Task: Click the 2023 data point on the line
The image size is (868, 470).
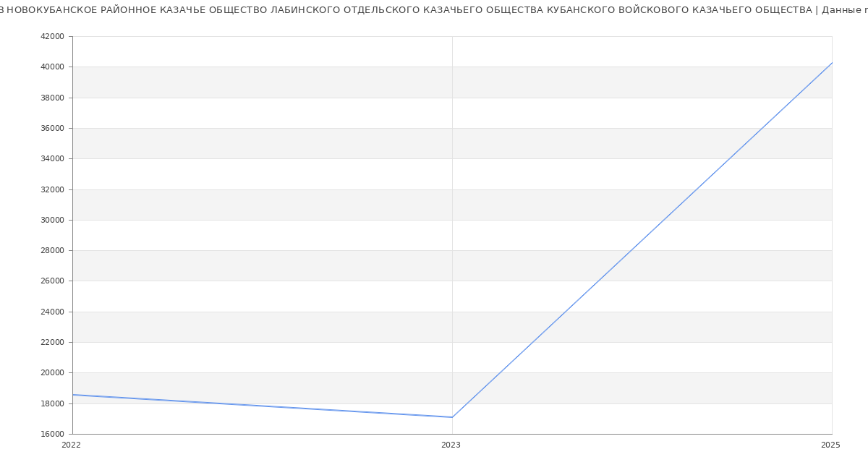Action: click(452, 417)
